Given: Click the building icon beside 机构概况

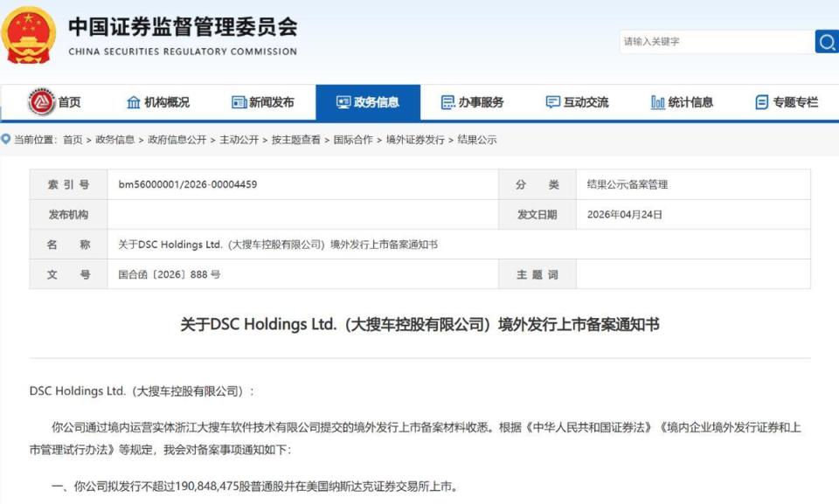Looking at the screenshot, I should (133, 102).
